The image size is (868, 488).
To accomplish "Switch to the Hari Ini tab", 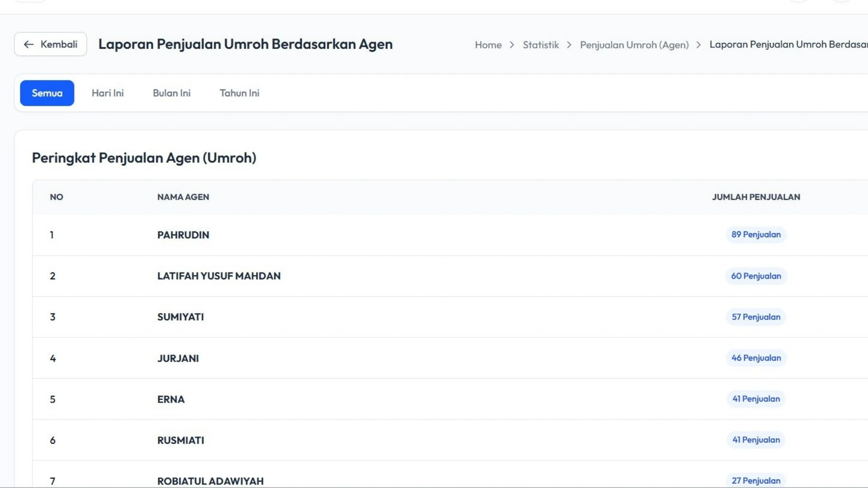I will point(108,93).
